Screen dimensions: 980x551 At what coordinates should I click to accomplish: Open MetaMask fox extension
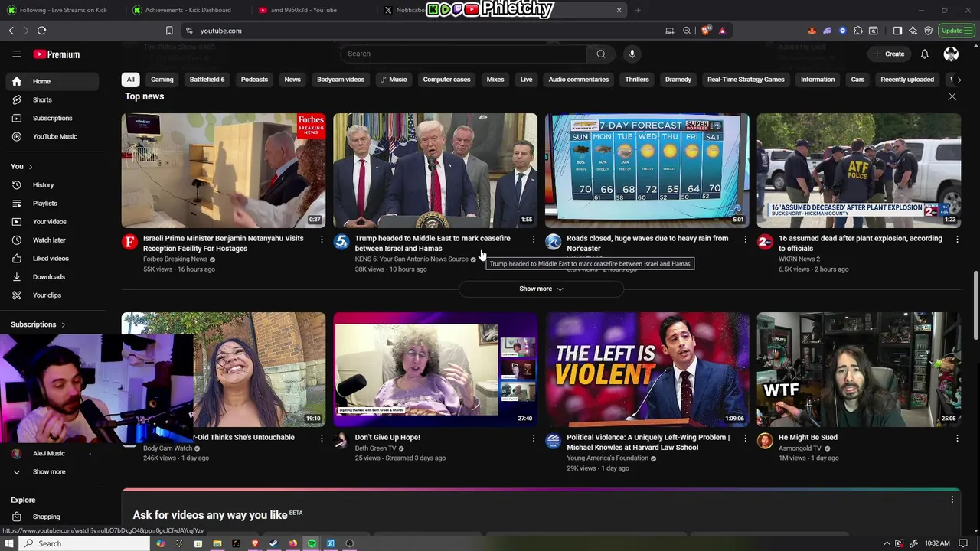click(x=812, y=31)
